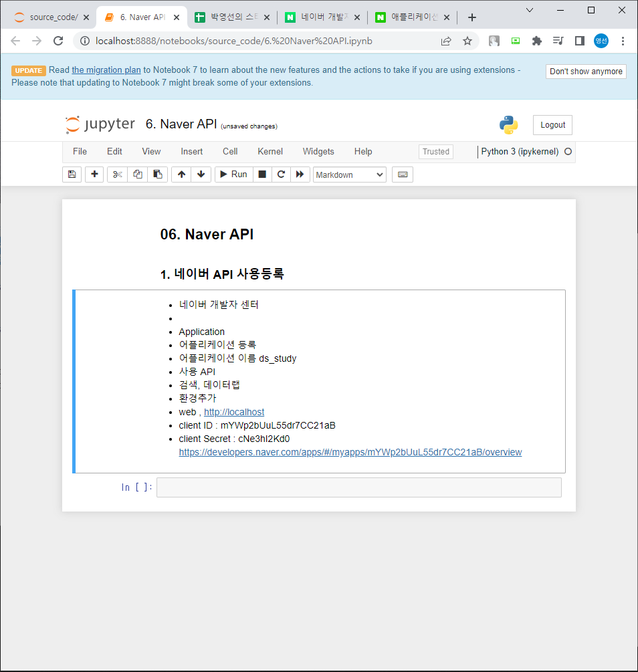This screenshot has width=638, height=672.
Task: Open the Widgets menu
Action: [318, 152]
